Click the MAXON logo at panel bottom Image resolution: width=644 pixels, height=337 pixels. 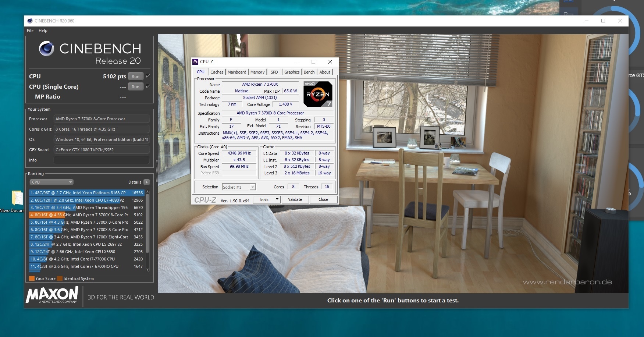[52, 295]
